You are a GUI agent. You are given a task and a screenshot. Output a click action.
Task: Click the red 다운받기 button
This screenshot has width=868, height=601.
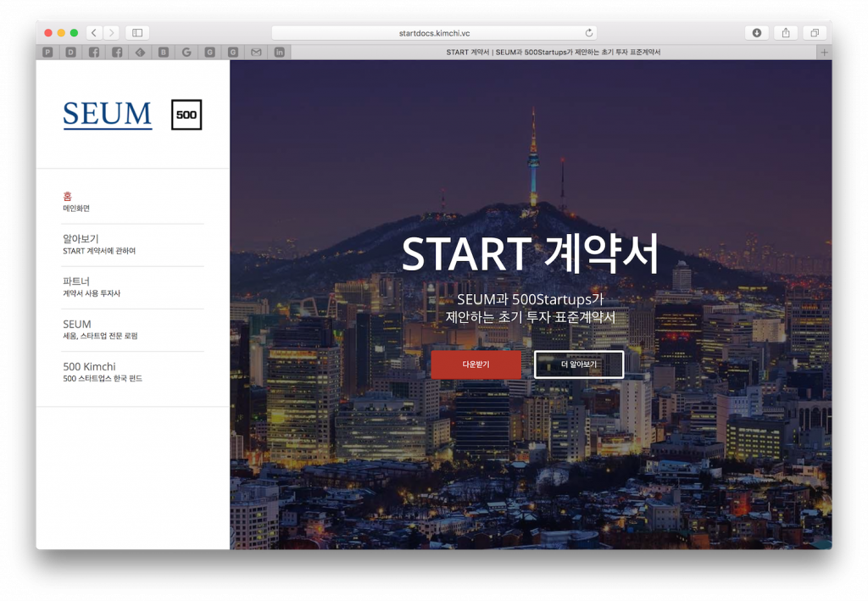click(x=476, y=364)
